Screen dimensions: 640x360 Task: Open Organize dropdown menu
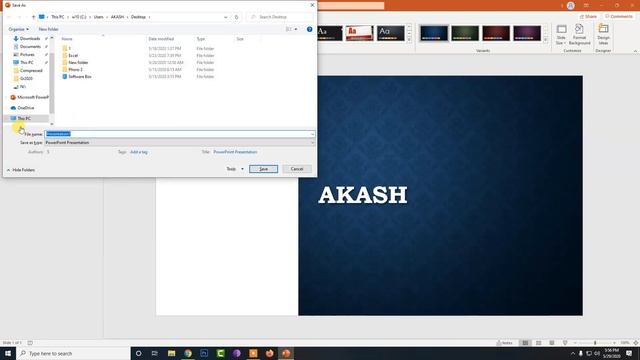[18, 29]
